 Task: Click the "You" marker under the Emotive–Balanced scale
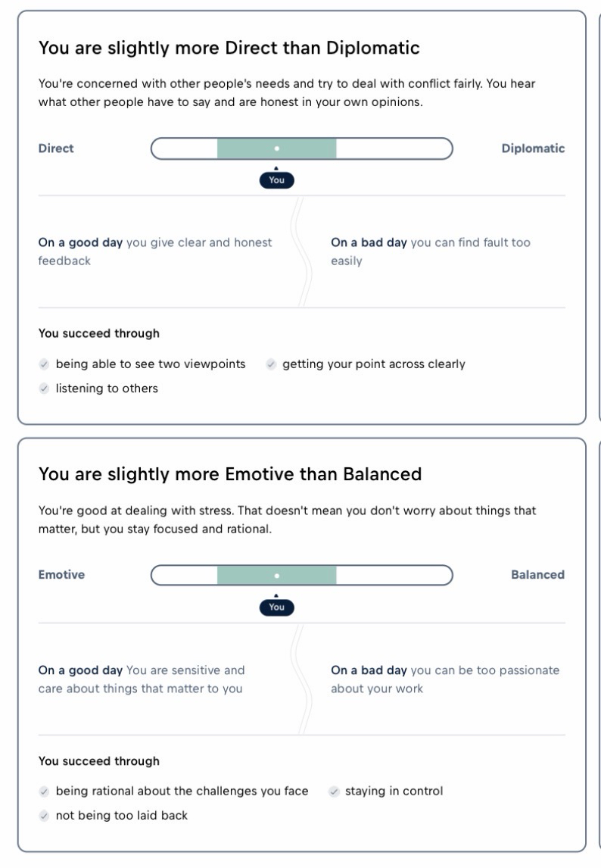276,607
